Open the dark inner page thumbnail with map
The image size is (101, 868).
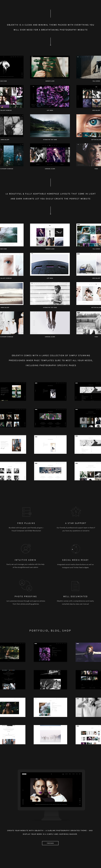[88, 392]
